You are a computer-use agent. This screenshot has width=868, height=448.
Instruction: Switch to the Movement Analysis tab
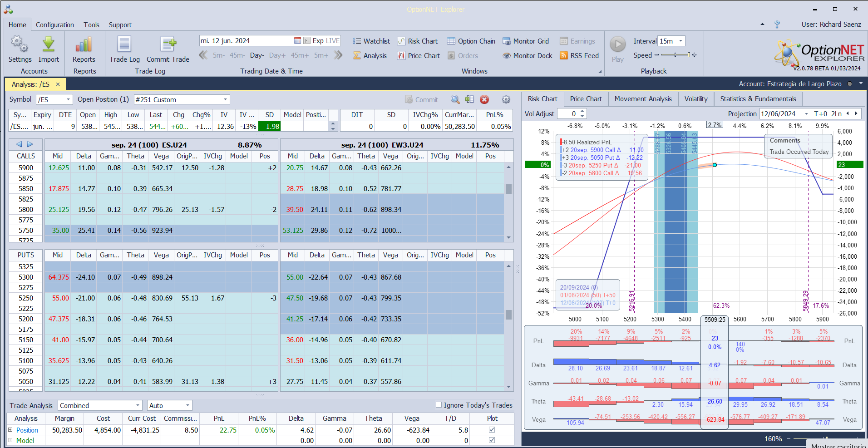(x=643, y=99)
